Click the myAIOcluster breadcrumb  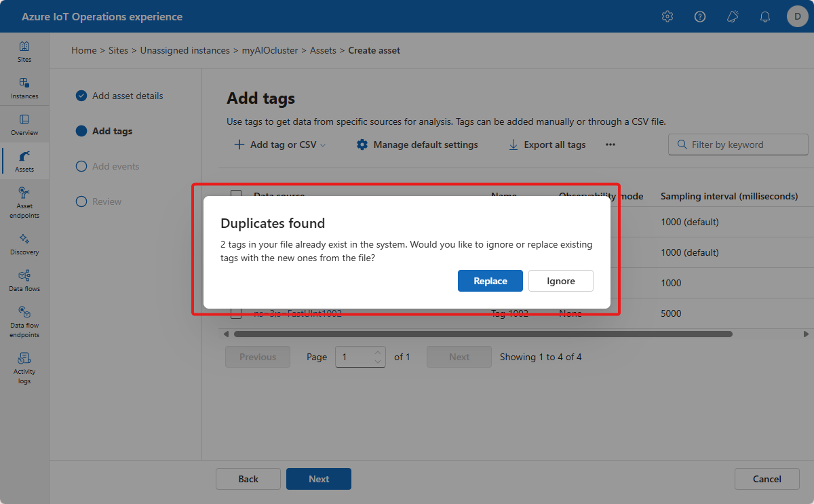point(270,50)
